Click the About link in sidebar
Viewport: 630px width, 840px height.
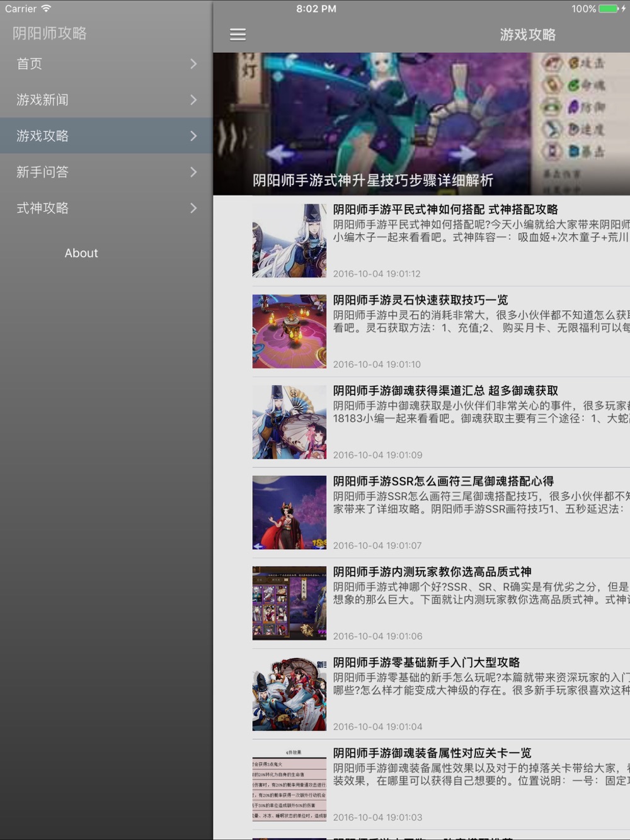[x=81, y=253]
